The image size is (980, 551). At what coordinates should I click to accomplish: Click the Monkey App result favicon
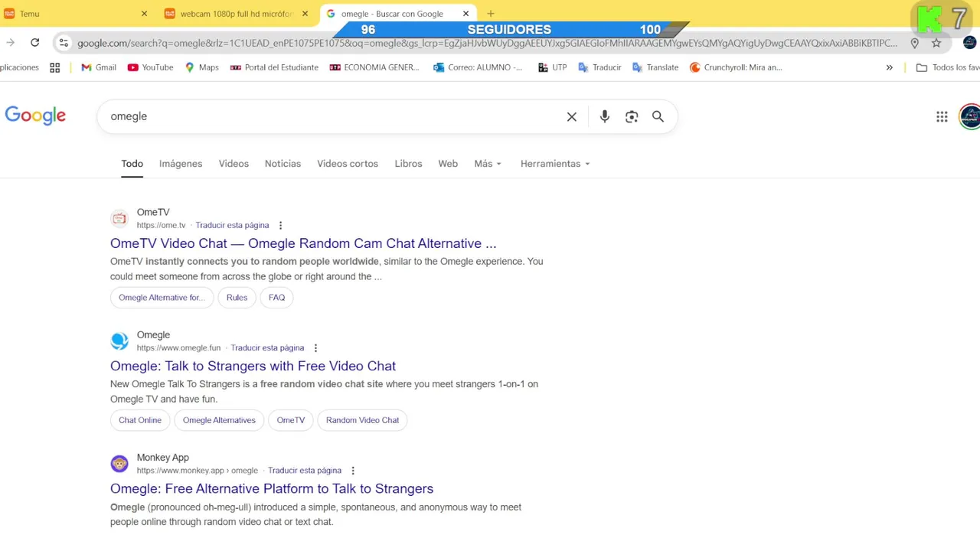click(119, 464)
